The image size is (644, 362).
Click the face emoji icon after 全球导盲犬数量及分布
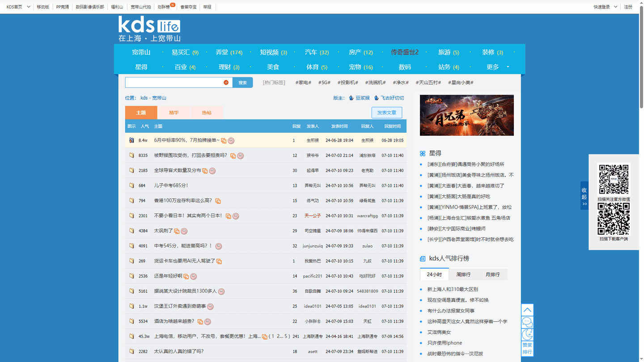tap(212, 171)
